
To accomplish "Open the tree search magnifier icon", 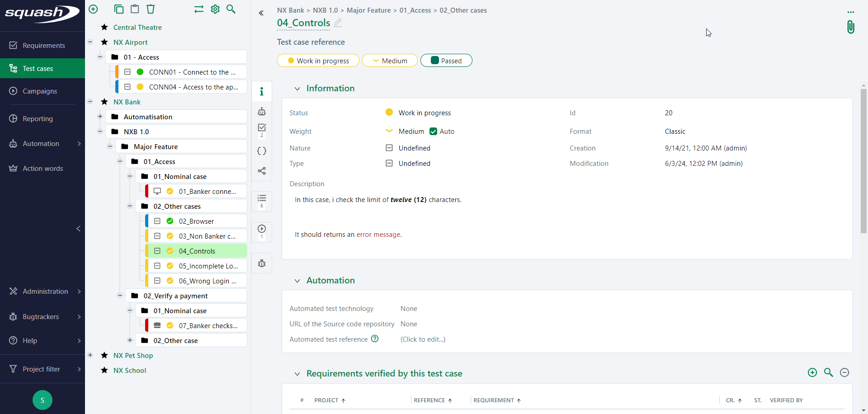I will 231,9.
